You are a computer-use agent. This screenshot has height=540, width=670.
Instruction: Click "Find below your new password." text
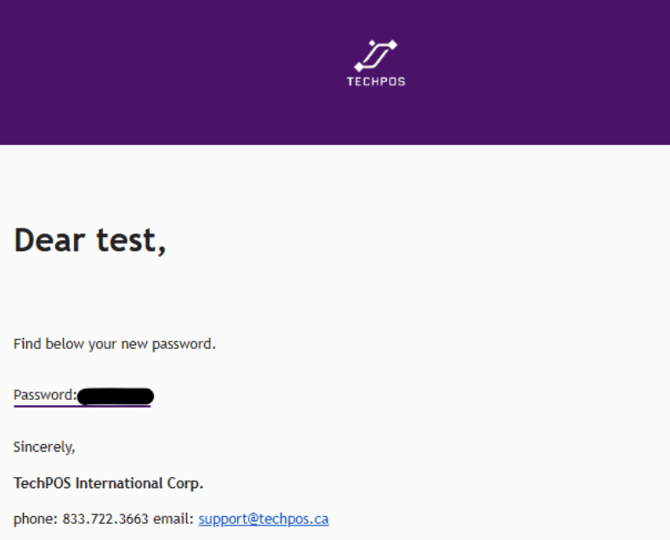tap(114, 344)
